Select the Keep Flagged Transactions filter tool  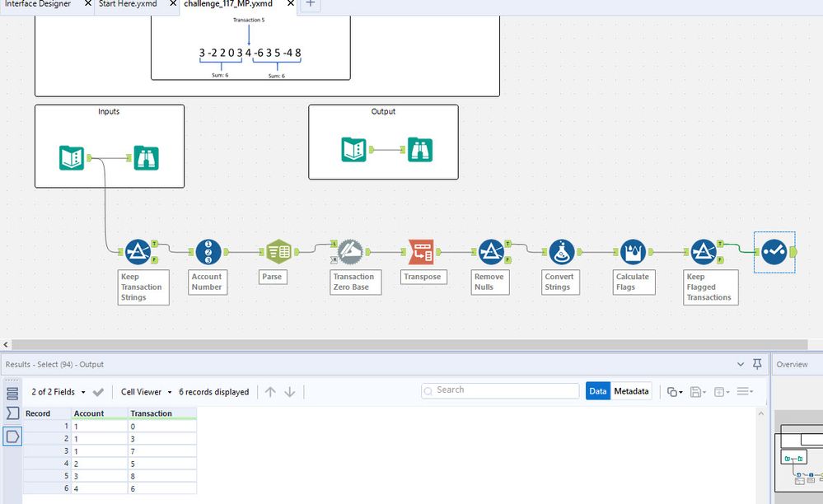tap(704, 252)
